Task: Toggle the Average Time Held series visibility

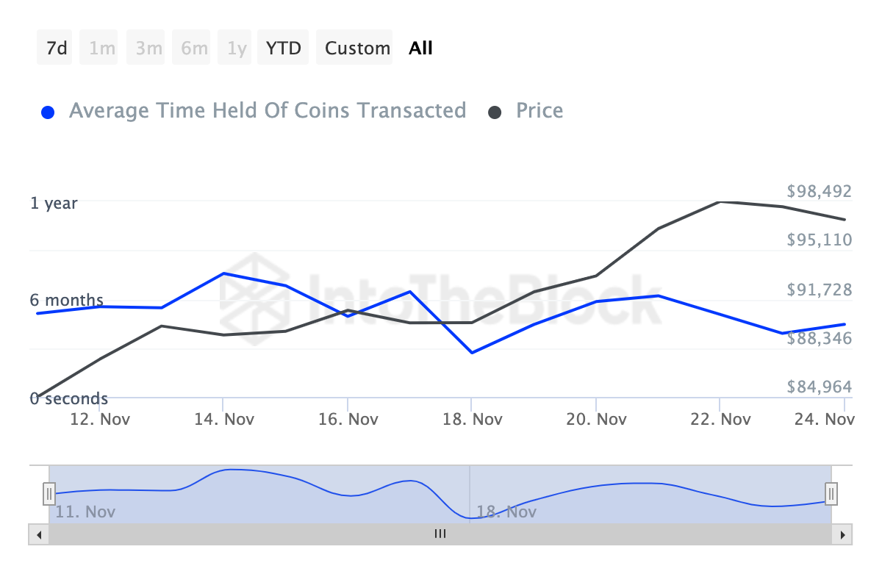Action: point(268,110)
